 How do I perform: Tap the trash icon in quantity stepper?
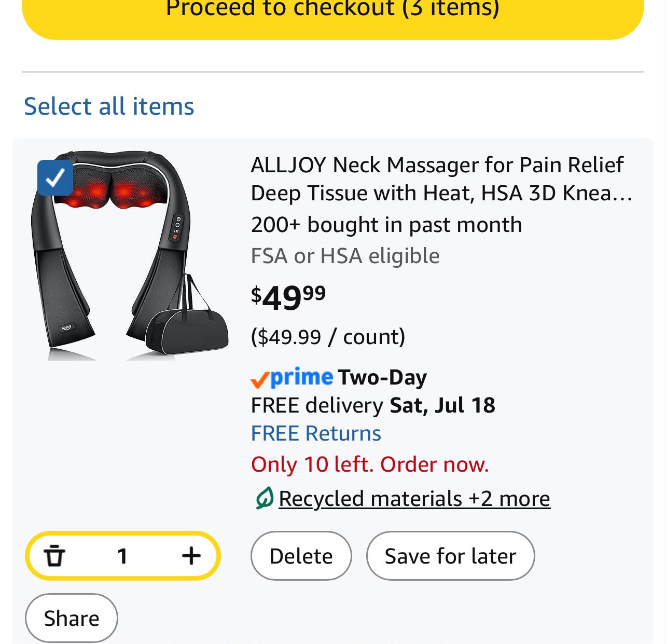coord(54,556)
